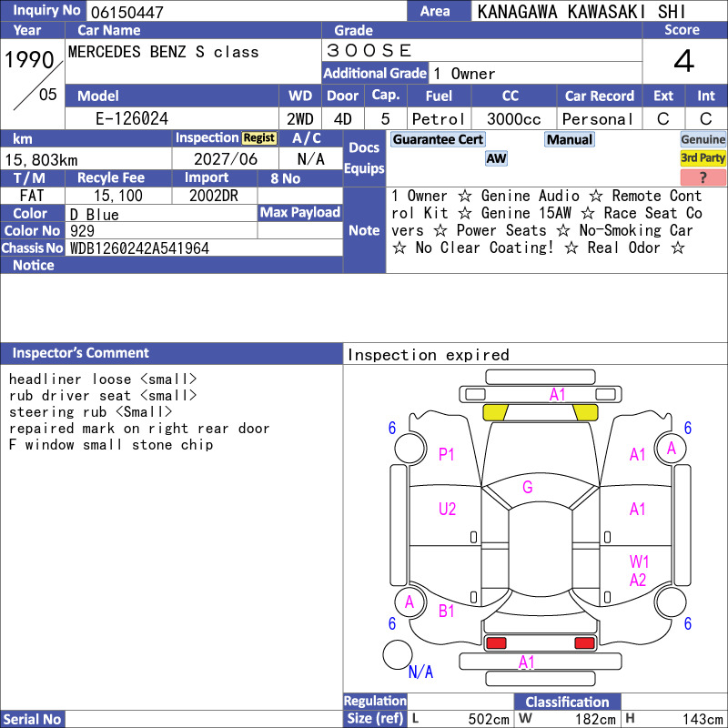Click the red left tail light
This screenshot has height=728, width=728.
coord(496,643)
